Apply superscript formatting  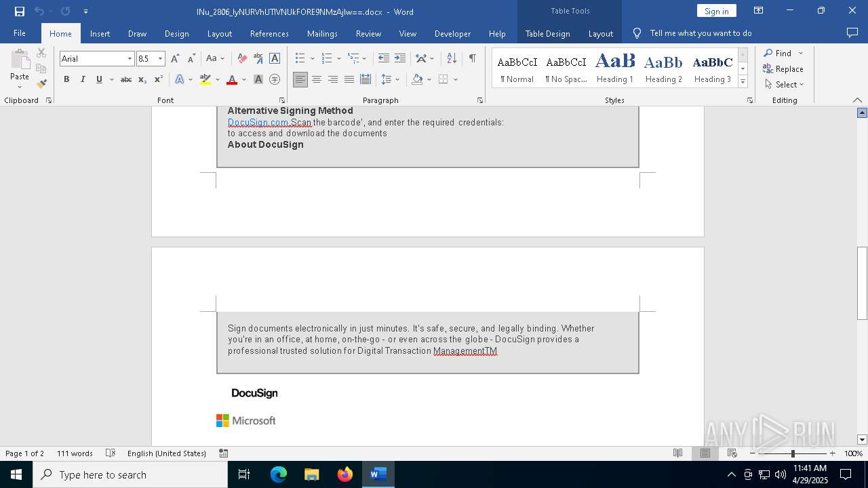(159, 79)
